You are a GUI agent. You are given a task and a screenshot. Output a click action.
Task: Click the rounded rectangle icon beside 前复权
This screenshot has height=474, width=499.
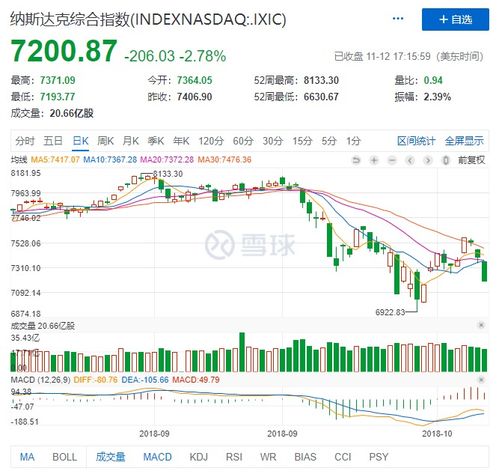tap(446, 161)
